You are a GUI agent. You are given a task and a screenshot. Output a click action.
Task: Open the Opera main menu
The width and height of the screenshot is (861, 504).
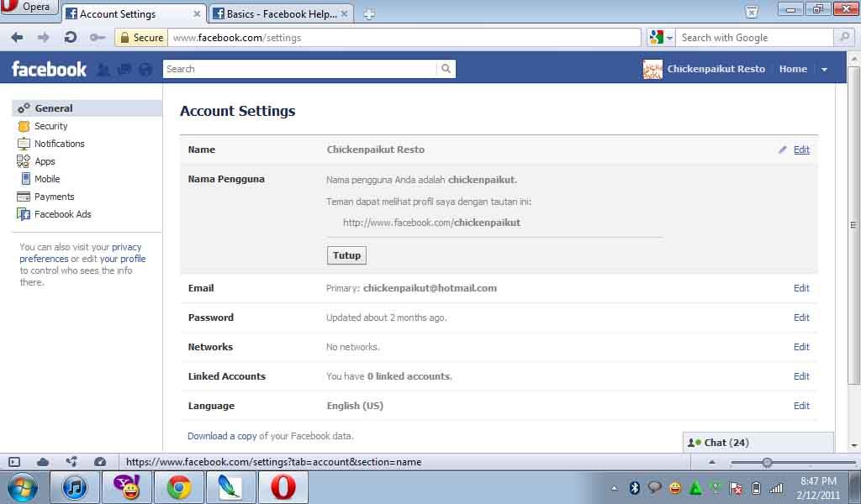29,7
